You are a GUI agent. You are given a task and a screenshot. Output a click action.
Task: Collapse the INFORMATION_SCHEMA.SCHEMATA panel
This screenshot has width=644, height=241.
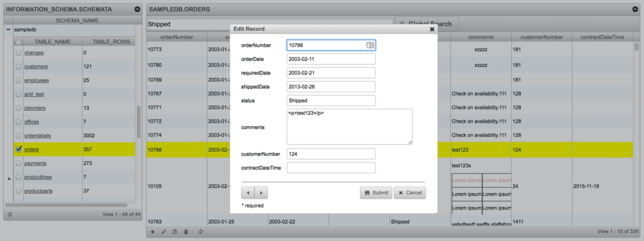136,9
